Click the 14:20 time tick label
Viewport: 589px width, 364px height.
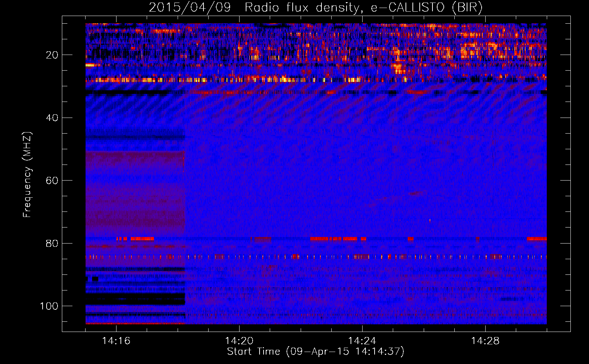coord(239,341)
